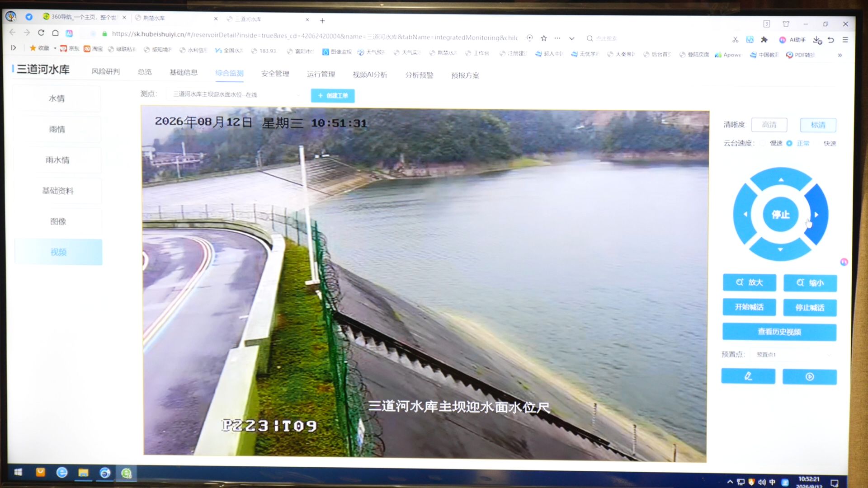Switch clarity to 高清
Viewport: 868px width, 488px height.
pyautogui.click(x=769, y=125)
